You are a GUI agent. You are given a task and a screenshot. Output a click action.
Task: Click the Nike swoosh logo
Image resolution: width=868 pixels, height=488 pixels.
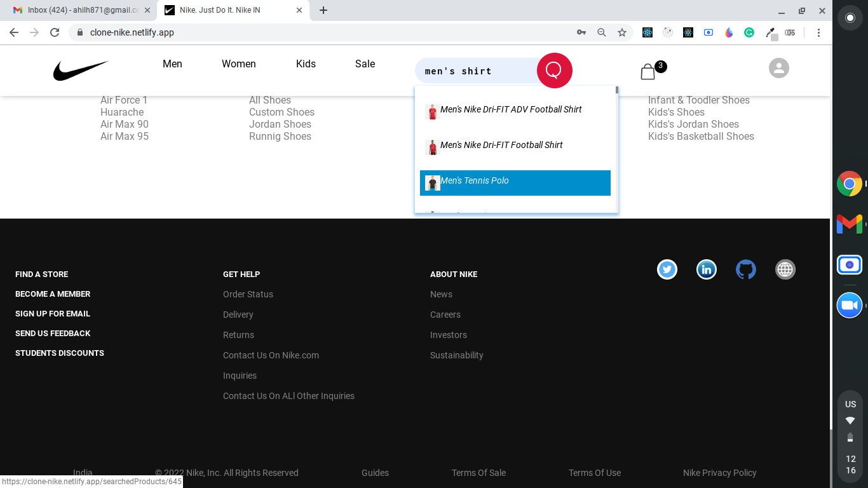(81, 71)
